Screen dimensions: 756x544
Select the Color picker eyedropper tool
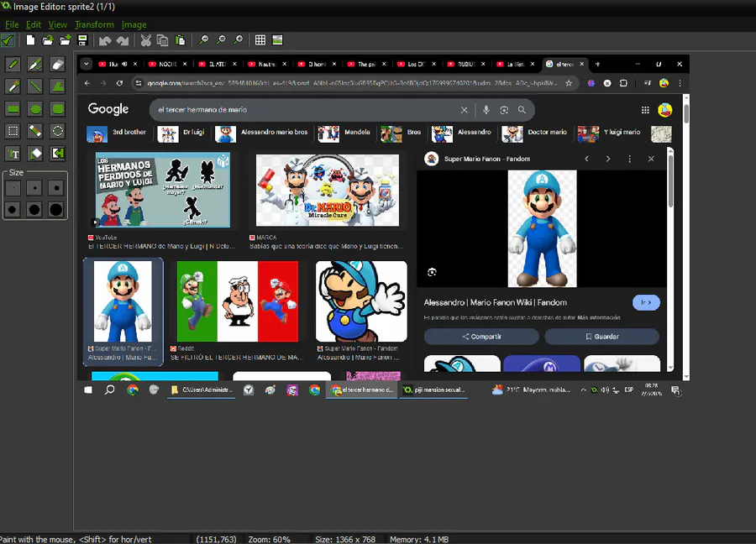click(x=13, y=86)
